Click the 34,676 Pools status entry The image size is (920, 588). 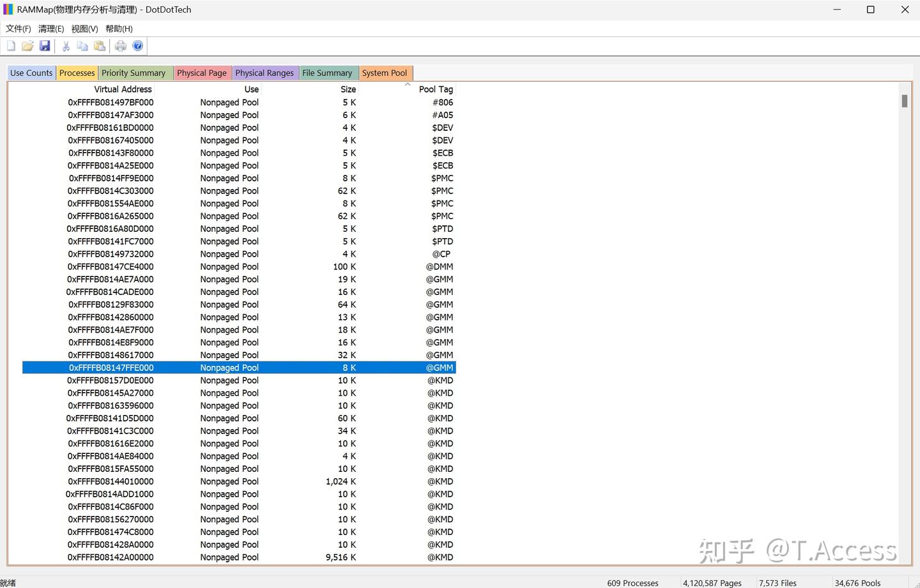(x=857, y=583)
